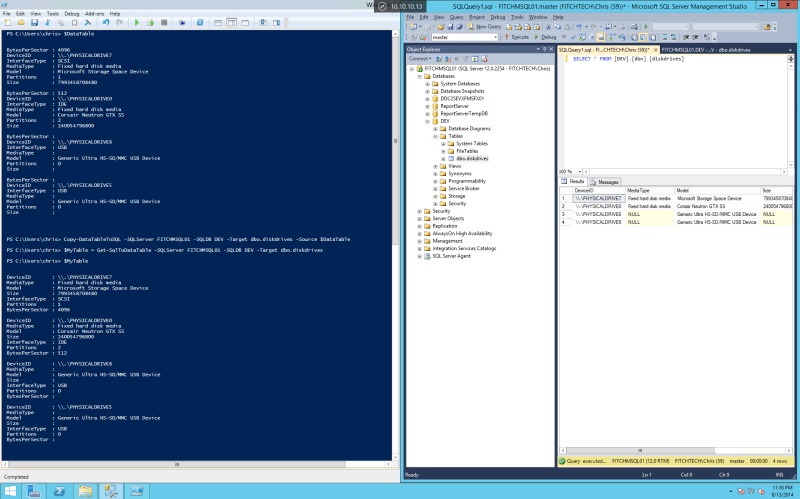800x499 pixels.
Task: Select Messages tab in query pane
Action: pos(605,182)
